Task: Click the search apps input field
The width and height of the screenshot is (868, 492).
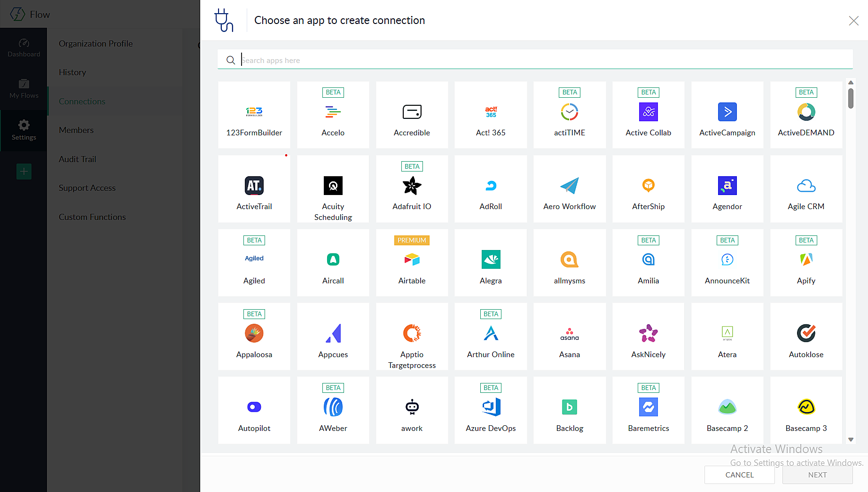Action: coord(535,60)
